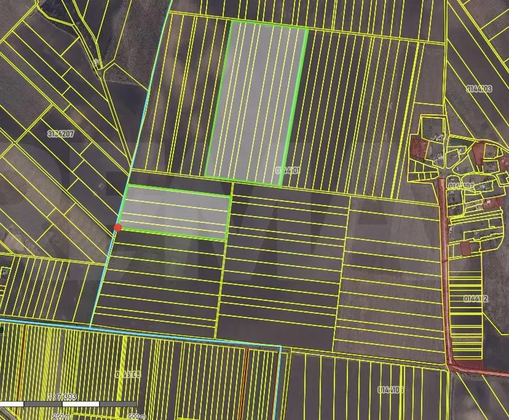Screen dimensions: 509x420
Task: Select the green-highlighted parcel near the marker
Action: pyautogui.click(x=175, y=212)
